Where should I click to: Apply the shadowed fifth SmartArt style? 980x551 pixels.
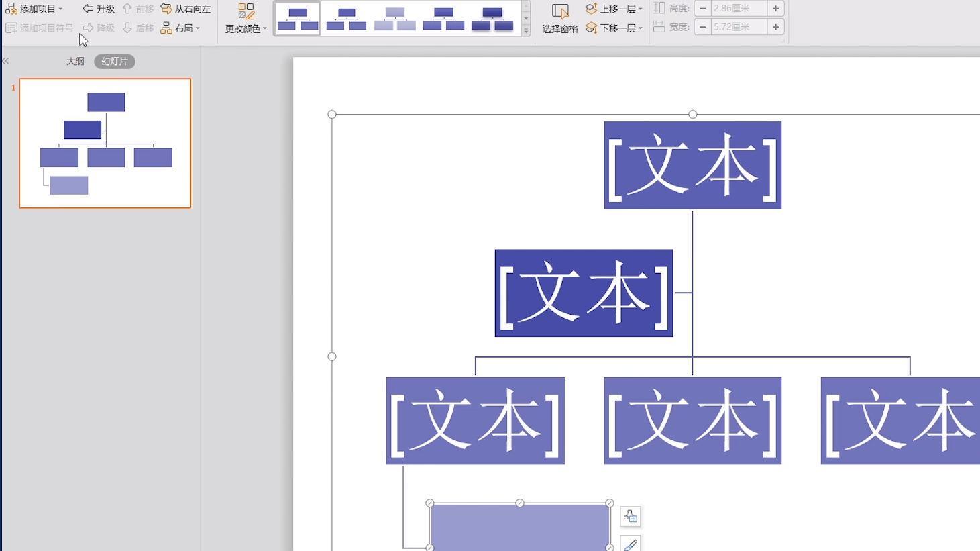(x=492, y=19)
